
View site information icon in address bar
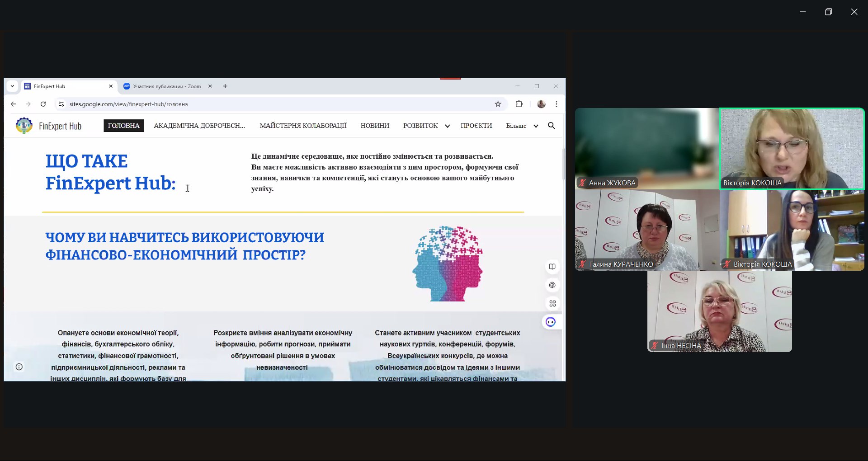[61, 104]
